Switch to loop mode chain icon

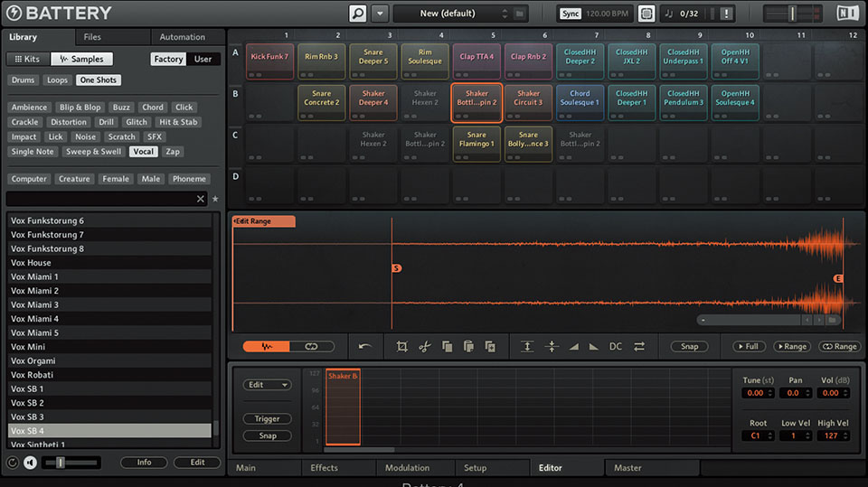(x=312, y=346)
